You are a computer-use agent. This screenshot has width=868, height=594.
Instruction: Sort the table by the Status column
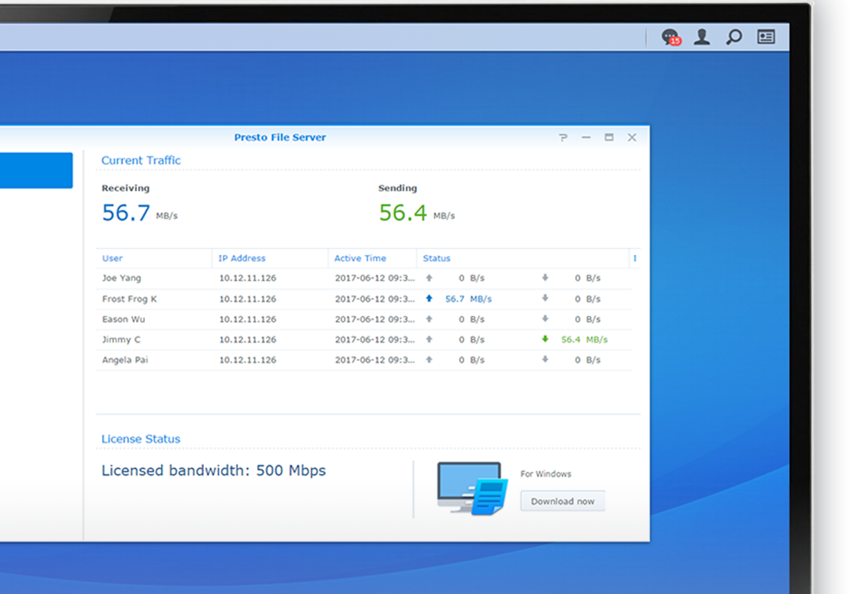point(437,258)
